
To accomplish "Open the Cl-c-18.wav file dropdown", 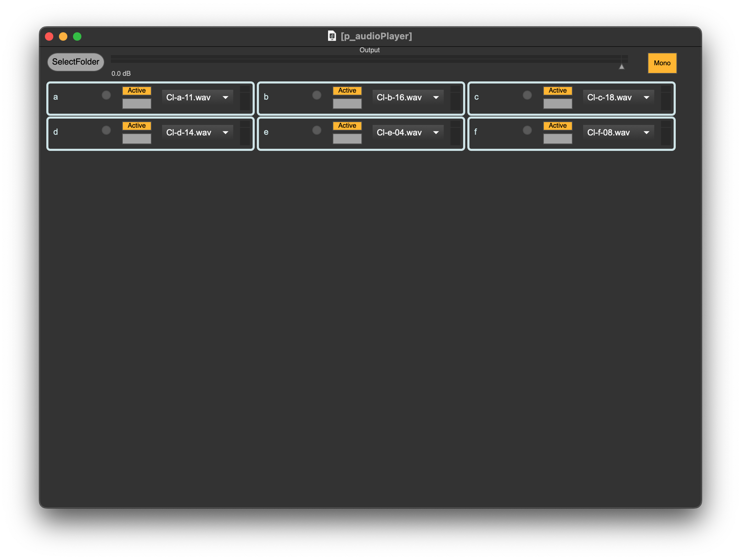I will click(619, 98).
